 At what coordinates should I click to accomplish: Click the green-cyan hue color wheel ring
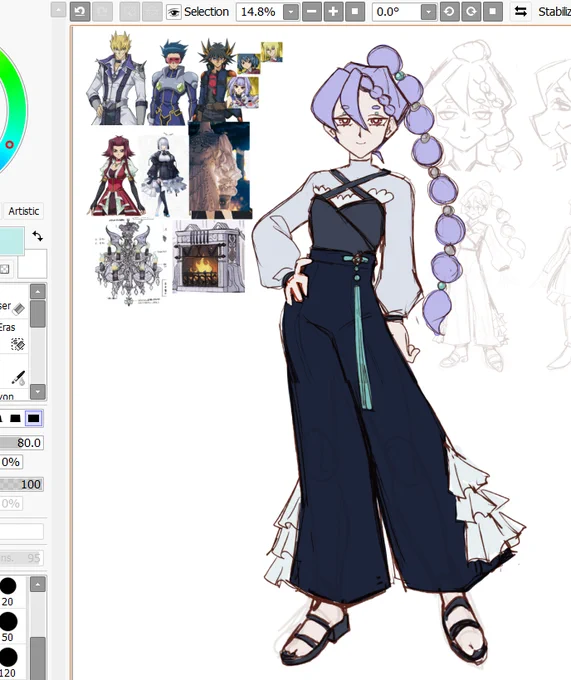[x=15, y=111]
